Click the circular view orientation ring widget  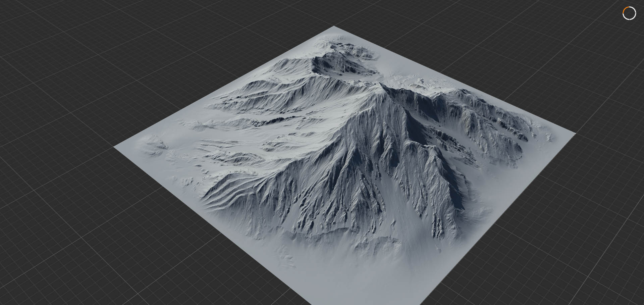click(629, 13)
